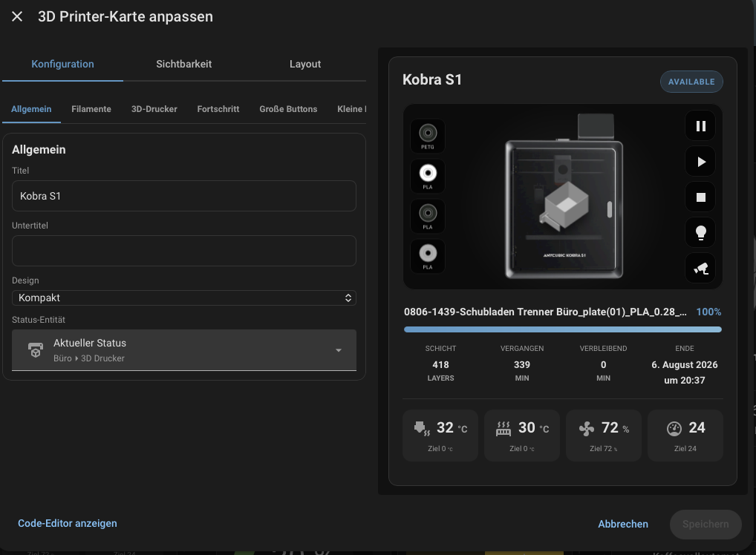Screen dimensions: 756x555
Task: Click the dropdown arrow of Aktueller Status
Action: [339, 350]
